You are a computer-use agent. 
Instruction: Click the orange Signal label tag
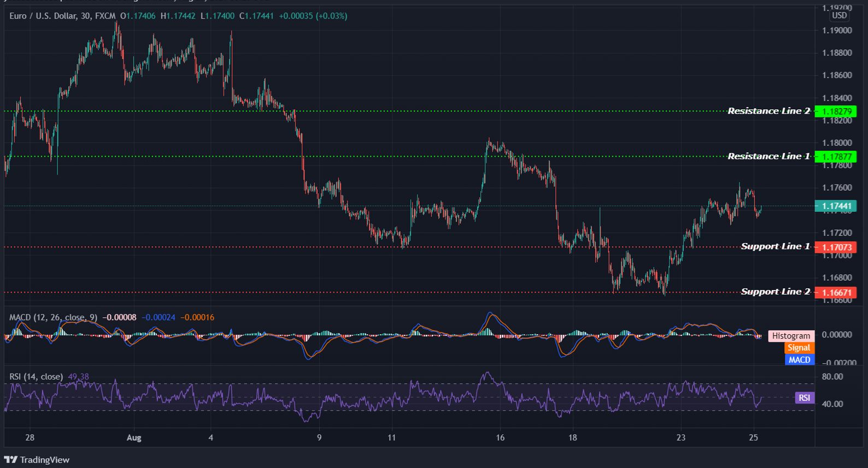[799, 348]
